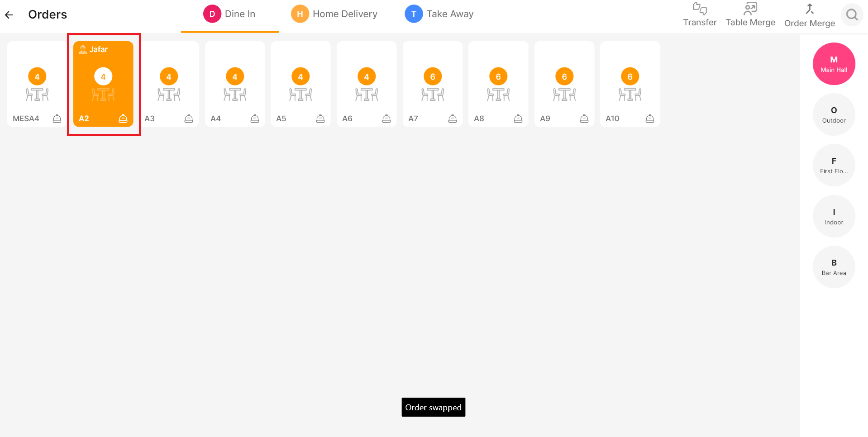Click the back arrow beside Orders

[x=9, y=15]
